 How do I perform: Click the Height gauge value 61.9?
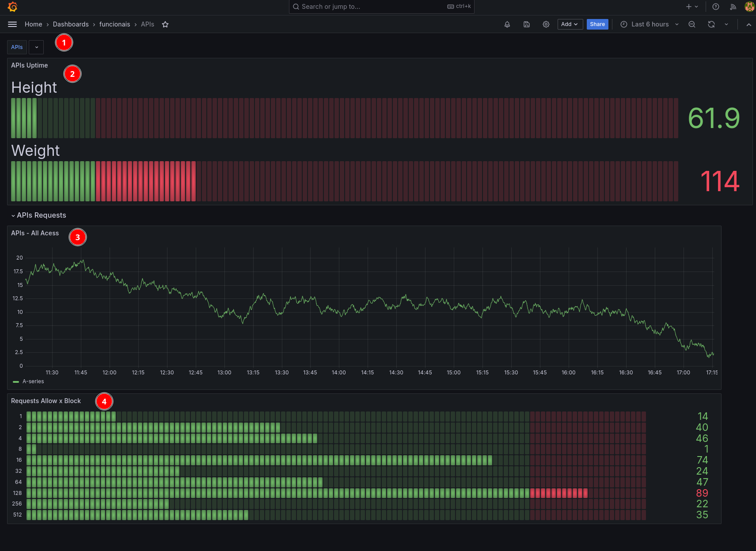point(714,118)
